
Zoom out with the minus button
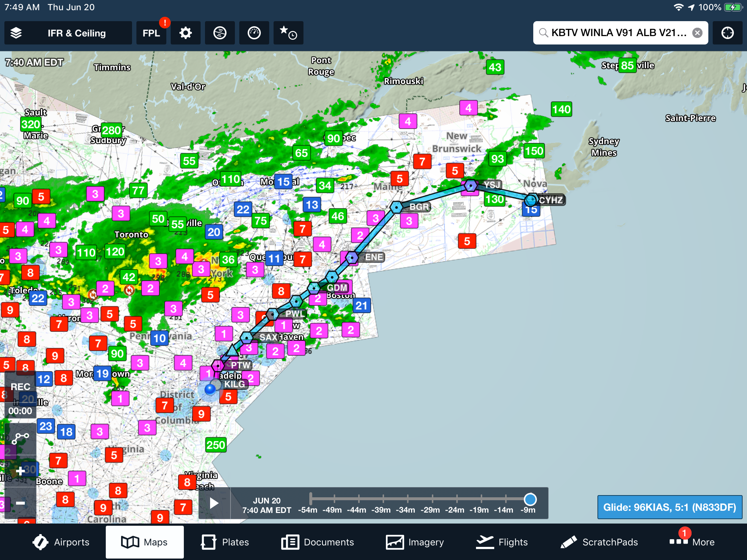pyautogui.click(x=20, y=503)
